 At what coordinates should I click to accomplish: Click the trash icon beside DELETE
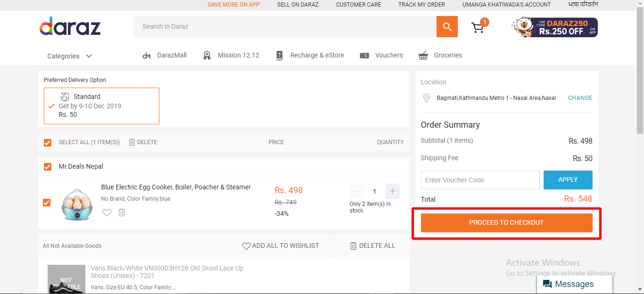coord(132,142)
